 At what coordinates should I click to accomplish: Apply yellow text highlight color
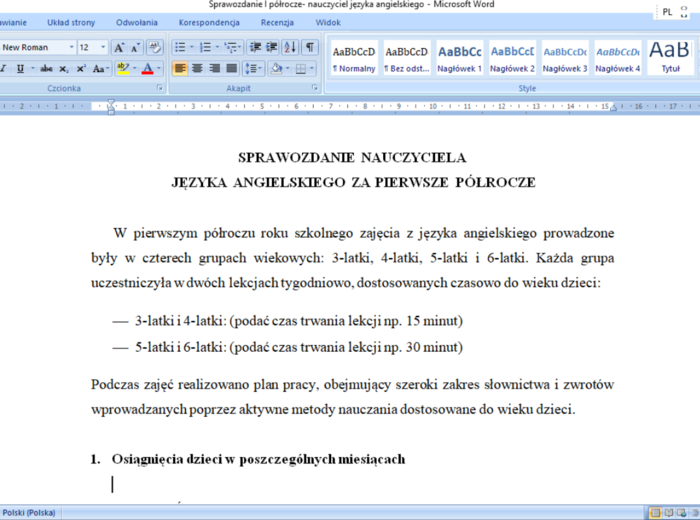coord(122,69)
